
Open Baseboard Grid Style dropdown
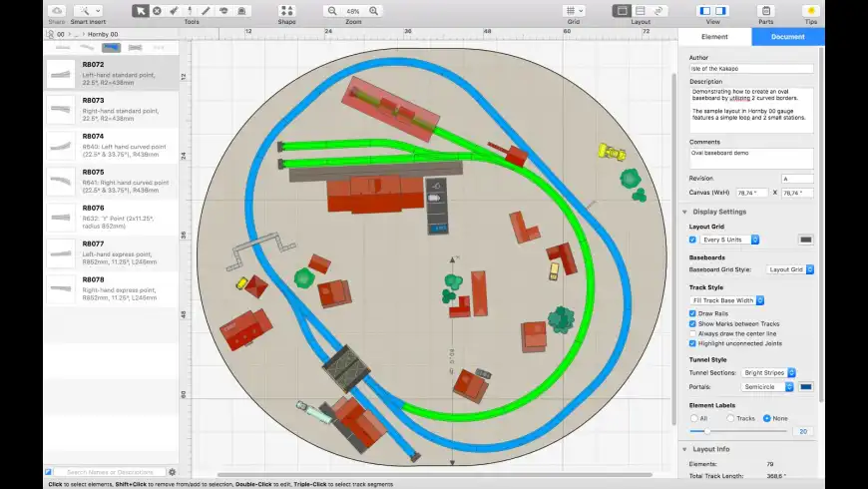(790, 269)
